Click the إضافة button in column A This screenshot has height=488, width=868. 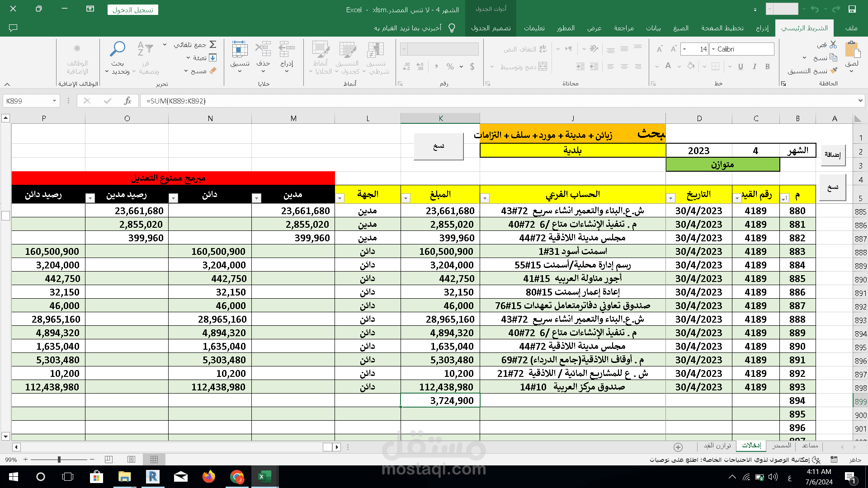coord(832,155)
